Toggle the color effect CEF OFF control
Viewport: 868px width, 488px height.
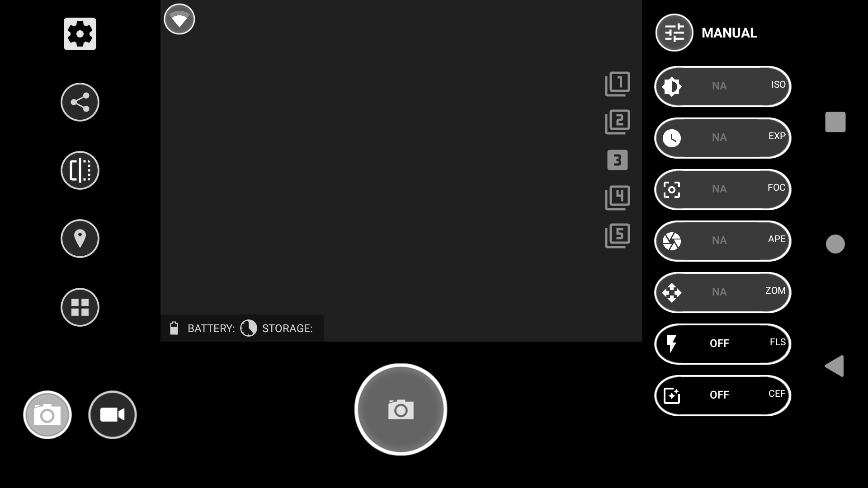[722, 395]
